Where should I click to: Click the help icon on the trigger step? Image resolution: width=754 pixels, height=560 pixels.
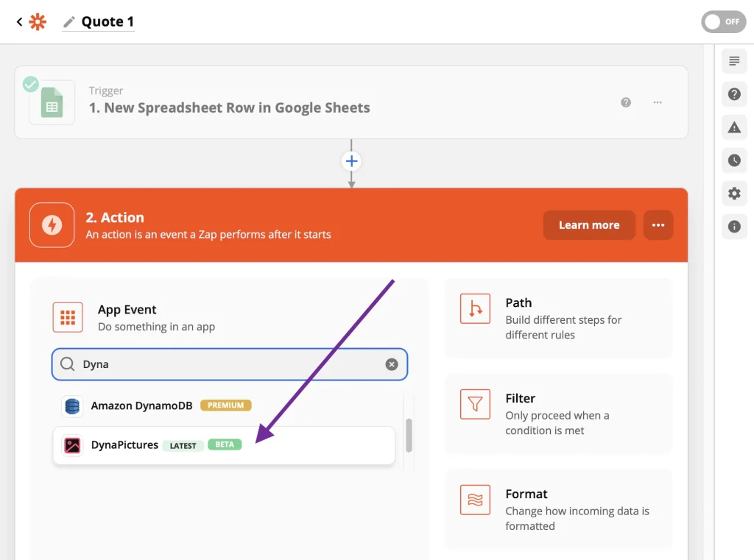[x=626, y=102]
